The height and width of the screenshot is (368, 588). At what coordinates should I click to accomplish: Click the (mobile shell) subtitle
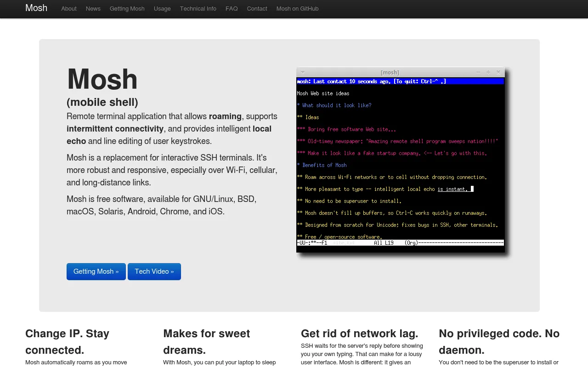[102, 102]
